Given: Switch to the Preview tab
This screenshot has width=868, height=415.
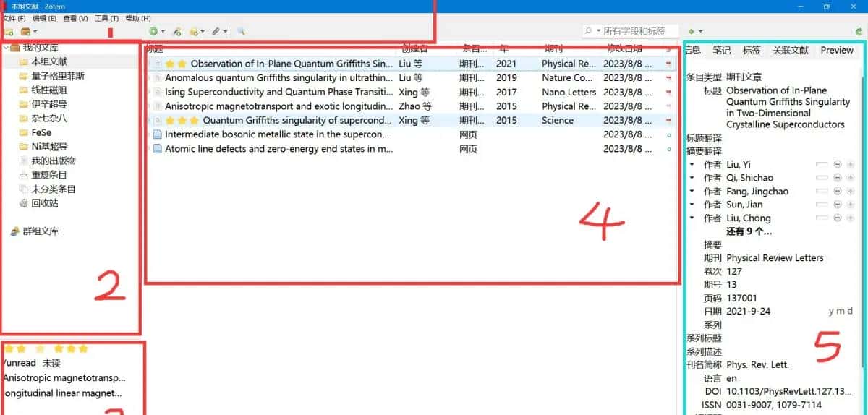Looking at the screenshot, I should click(x=837, y=51).
